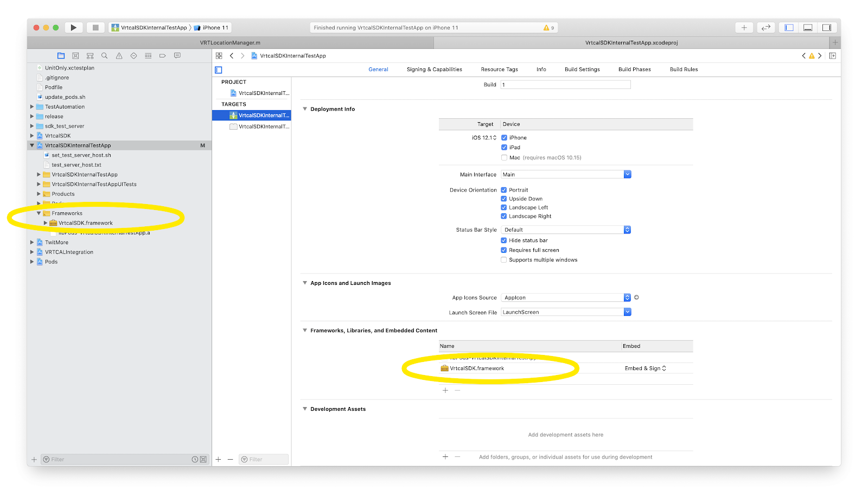This screenshot has height=502, width=868.
Task: Add a new target with plus button
Action: 218,460
